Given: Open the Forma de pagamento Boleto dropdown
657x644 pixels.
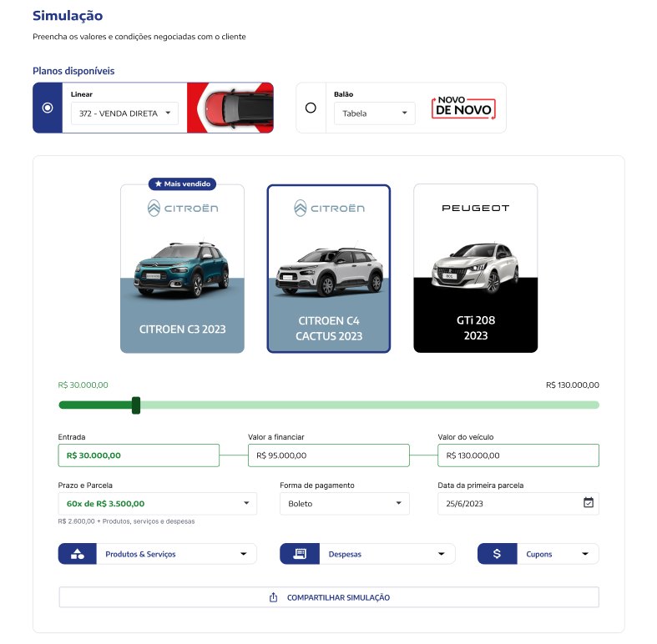Looking at the screenshot, I should click(345, 504).
